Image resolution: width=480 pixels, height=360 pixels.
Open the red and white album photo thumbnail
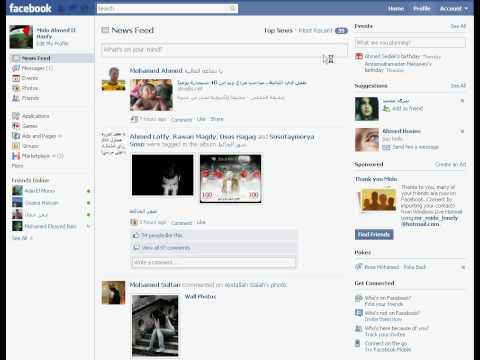pyautogui.click(x=230, y=178)
